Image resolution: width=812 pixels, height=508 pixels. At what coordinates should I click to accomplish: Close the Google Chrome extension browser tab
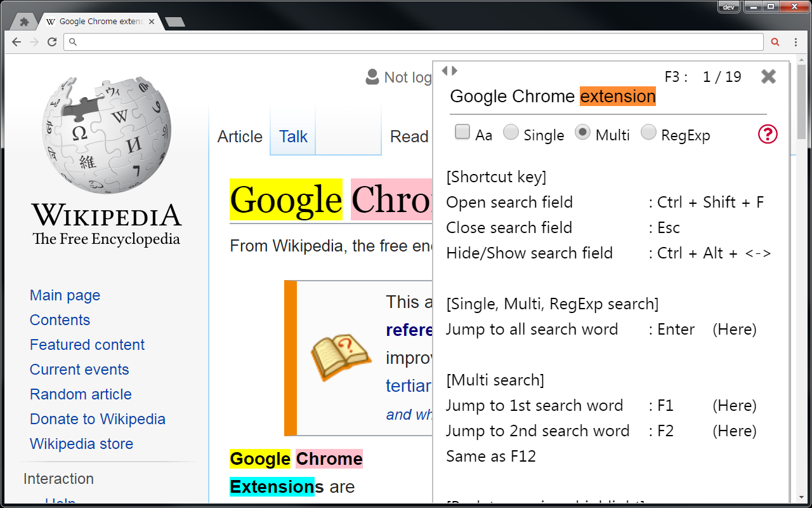click(x=152, y=22)
